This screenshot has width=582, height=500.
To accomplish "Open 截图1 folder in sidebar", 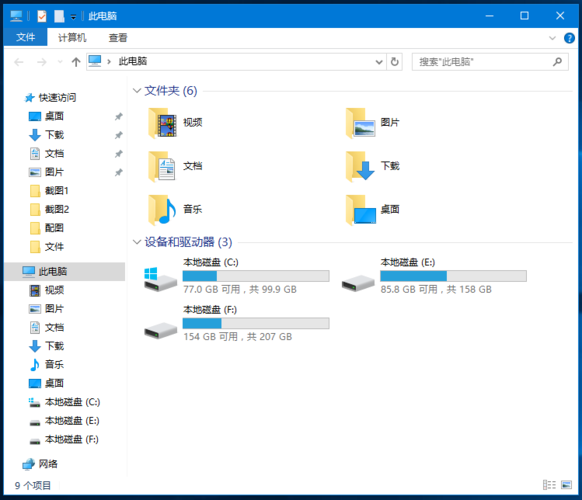I will (49, 191).
